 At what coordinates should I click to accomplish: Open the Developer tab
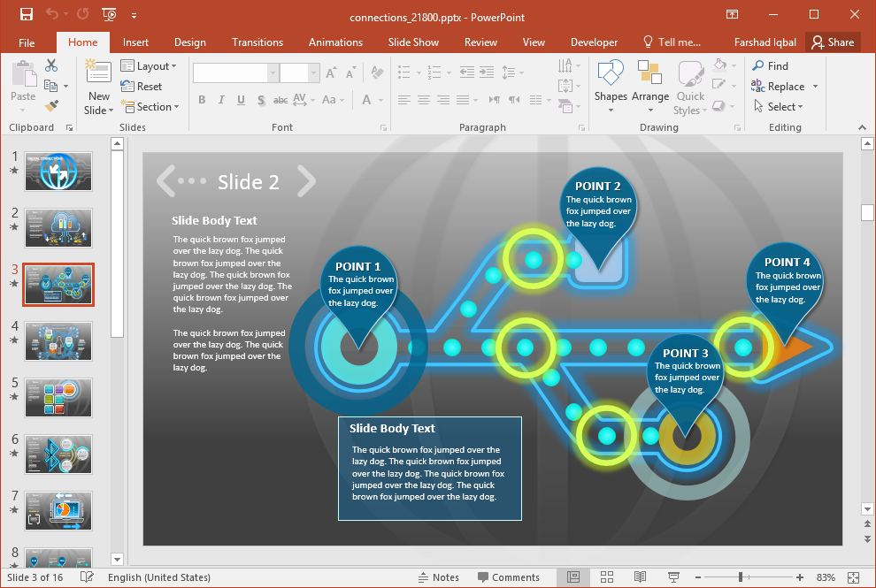click(594, 42)
